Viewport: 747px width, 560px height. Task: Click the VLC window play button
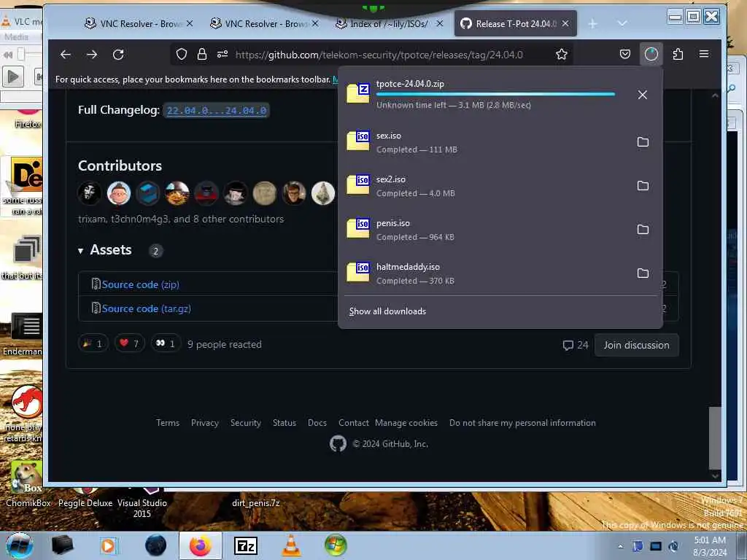click(13, 76)
